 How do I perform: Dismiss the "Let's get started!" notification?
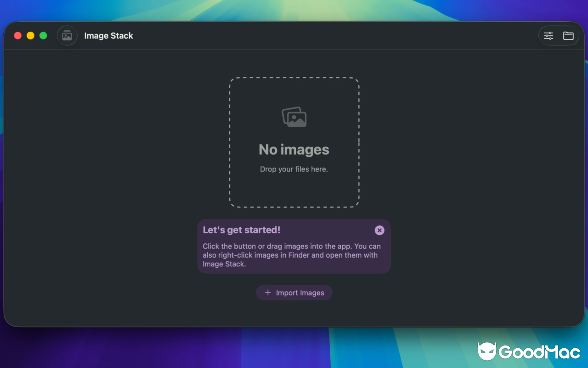click(x=379, y=230)
